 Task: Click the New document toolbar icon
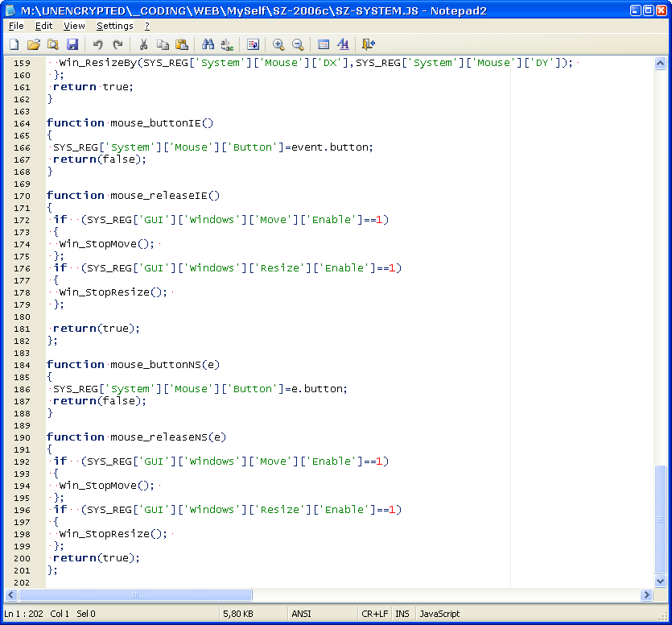(14, 44)
